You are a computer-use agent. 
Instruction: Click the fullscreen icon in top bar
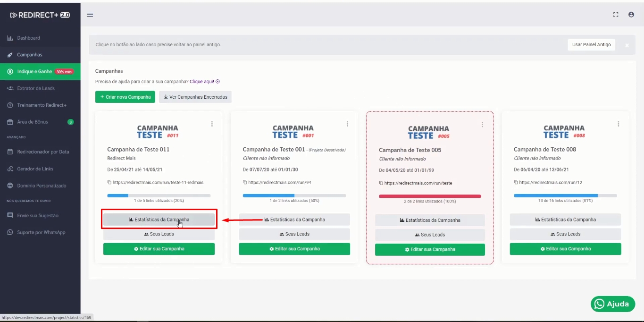click(x=616, y=15)
